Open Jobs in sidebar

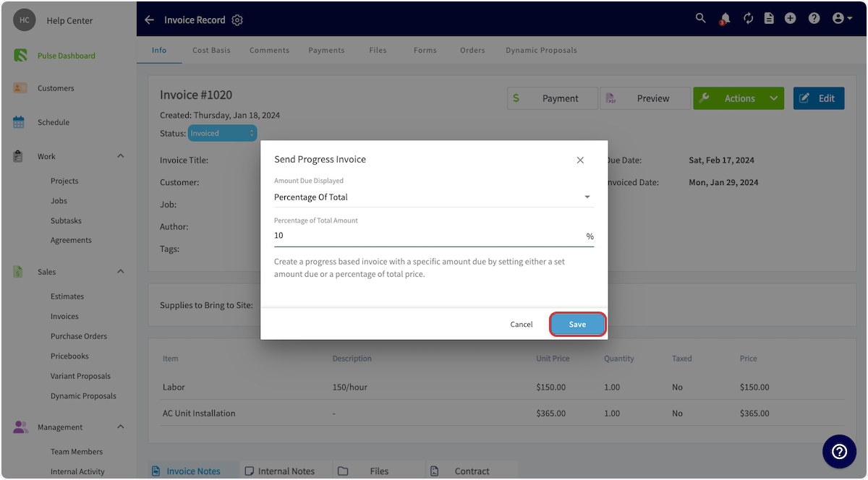click(x=59, y=201)
